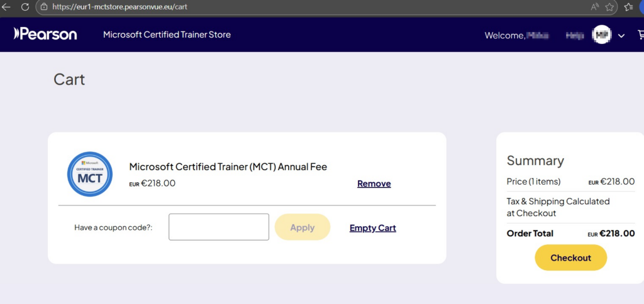The image size is (644, 304).
Task: Go to the Microsoft Certified Trainer Store title
Action: point(167,35)
